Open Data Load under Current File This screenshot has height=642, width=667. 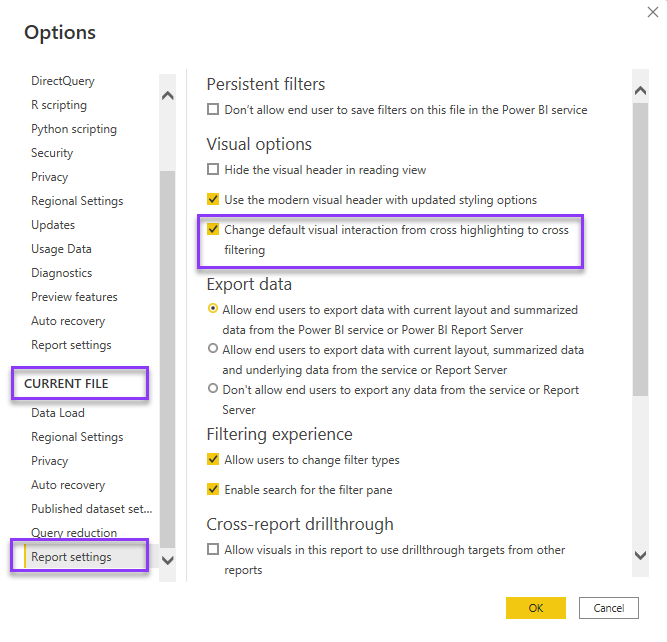pyautogui.click(x=58, y=413)
